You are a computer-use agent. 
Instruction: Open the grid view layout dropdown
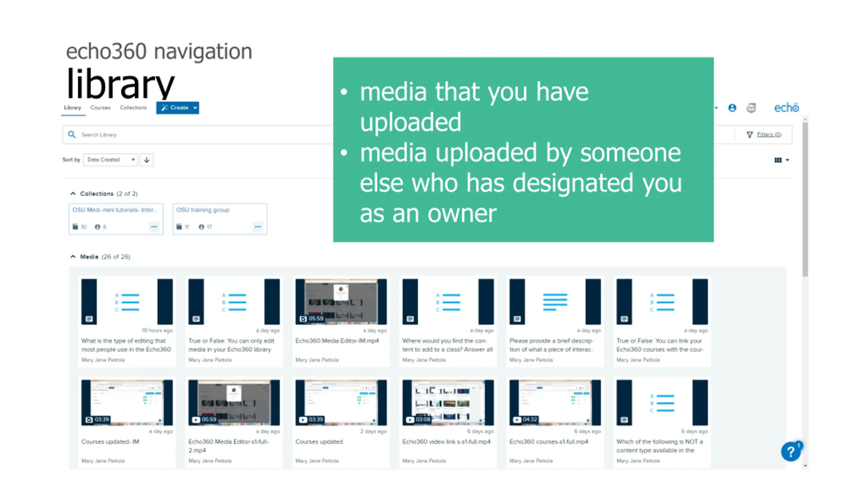click(x=782, y=160)
